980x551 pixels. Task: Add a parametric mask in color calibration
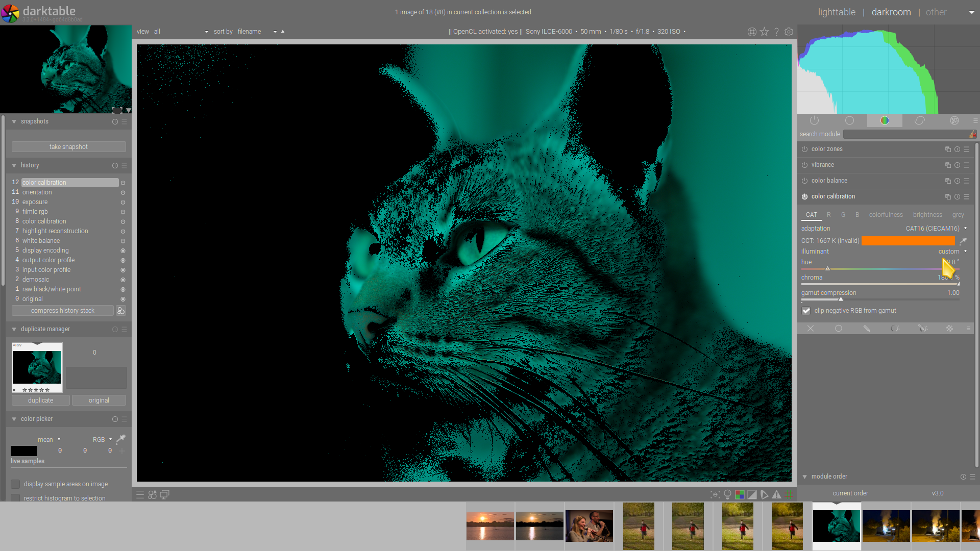click(895, 329)
